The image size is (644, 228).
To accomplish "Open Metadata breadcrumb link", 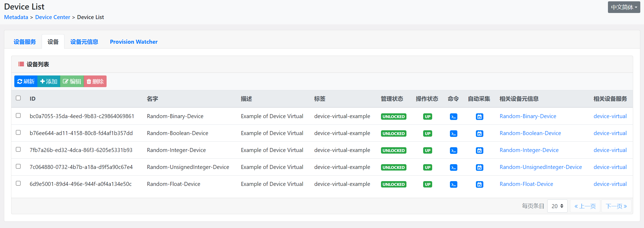I will [16, 17].
